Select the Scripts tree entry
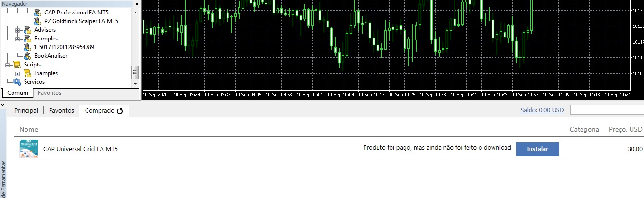Viewport: 644px width, 198px height. click(x=32, y=65)
